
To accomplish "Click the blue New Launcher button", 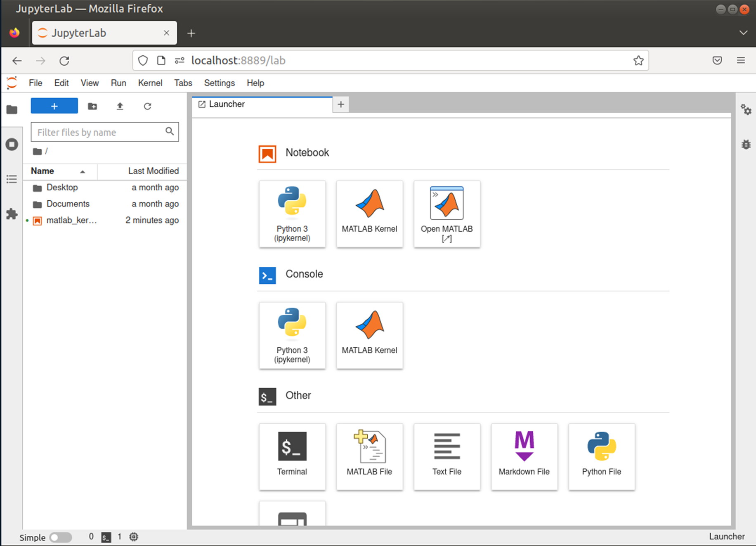I will point(54,106).
